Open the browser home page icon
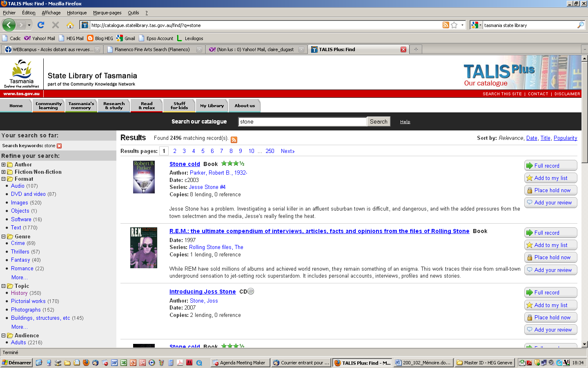 pyautogui.click(x=70, y=25)
